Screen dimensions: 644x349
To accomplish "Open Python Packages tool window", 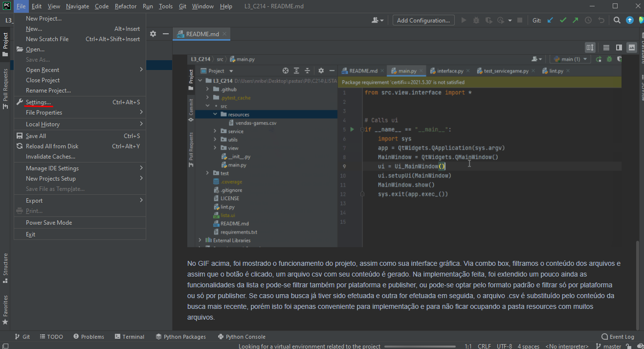I will click(x=181, y=337).
